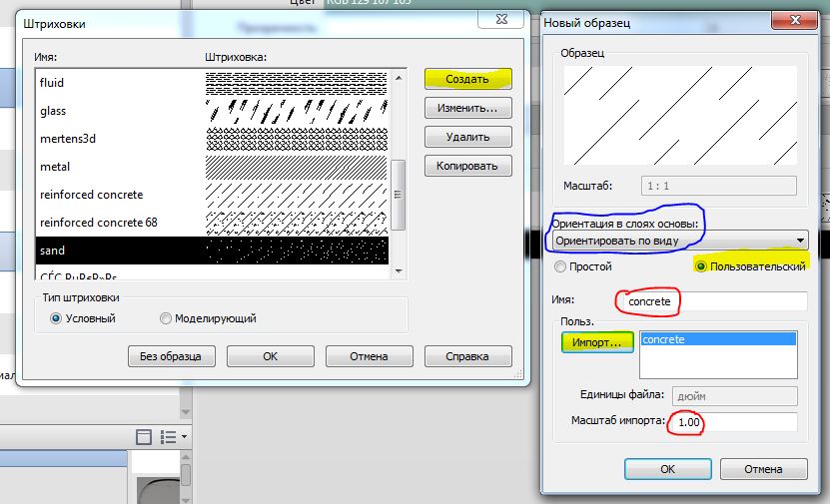Click the list view icon in background panel
The image size is (830, 504).
pos(168,437)
